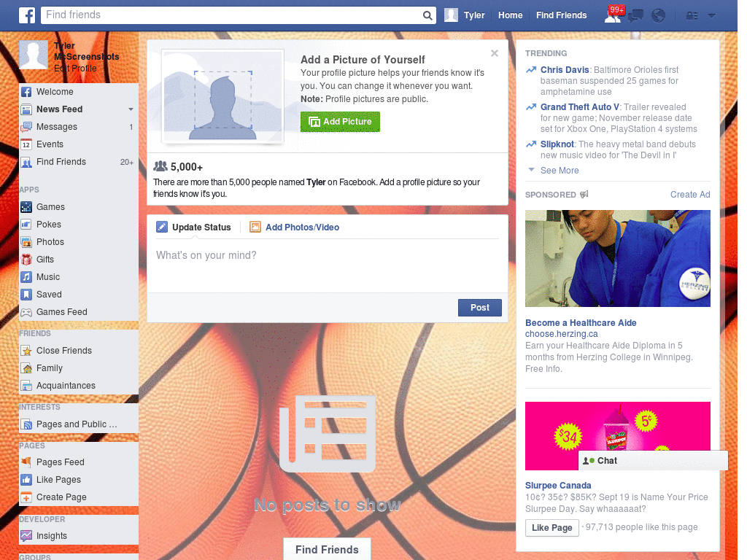Click News Feed icon in sidebar
This screenshot has width=747, height=560.
(x=26, y=109)
